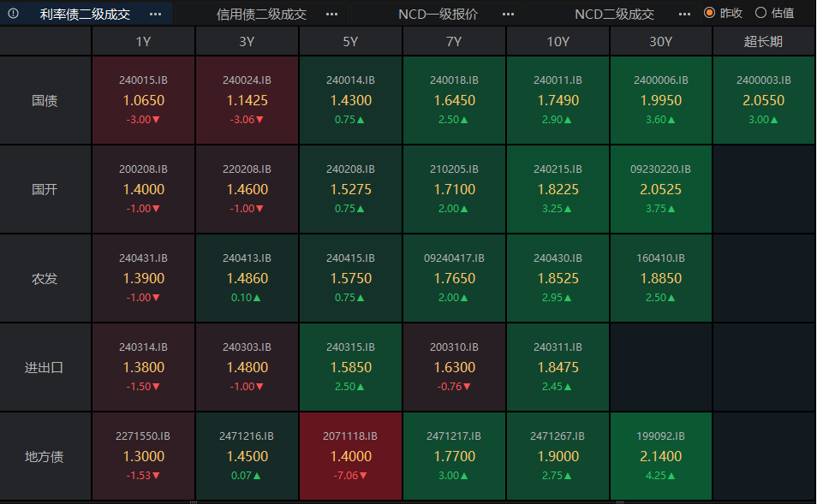The image size is (817, 504).
Task: Open the more options for 利率债二级成交 tab
Action: (x=155, y=14)
